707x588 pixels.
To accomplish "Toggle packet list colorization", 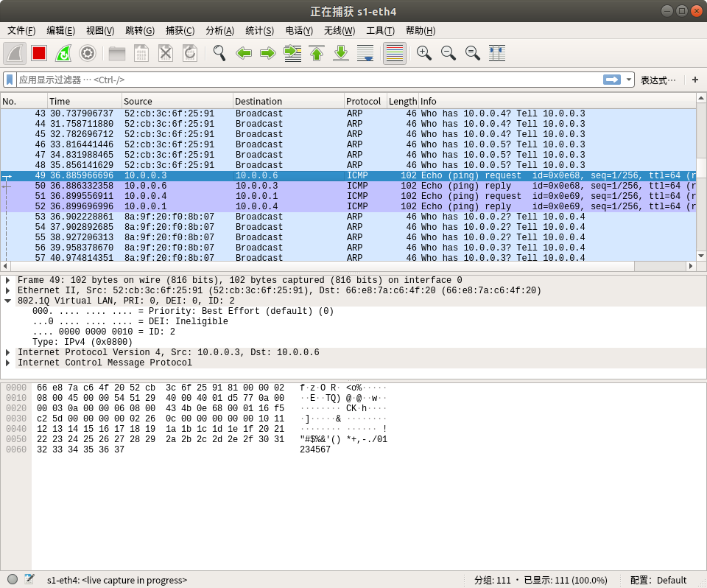I will click(395, 53).
